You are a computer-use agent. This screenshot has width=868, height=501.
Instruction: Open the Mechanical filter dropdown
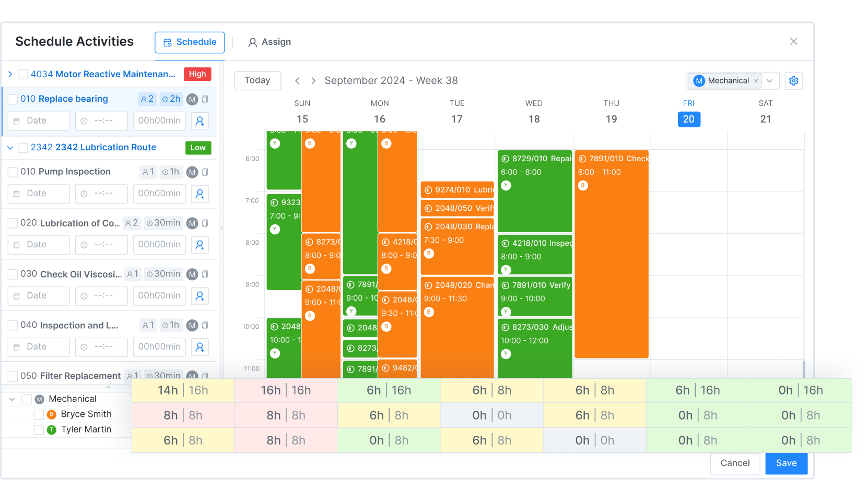tap(769, 80)
